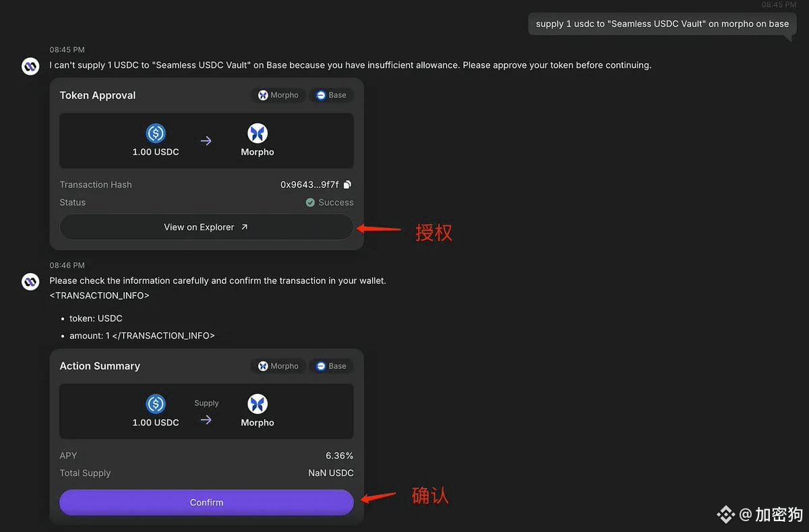809x532 pixels.
Task: Click the user message bubble about supplying 1 USDC
Action: coord(662,24)
